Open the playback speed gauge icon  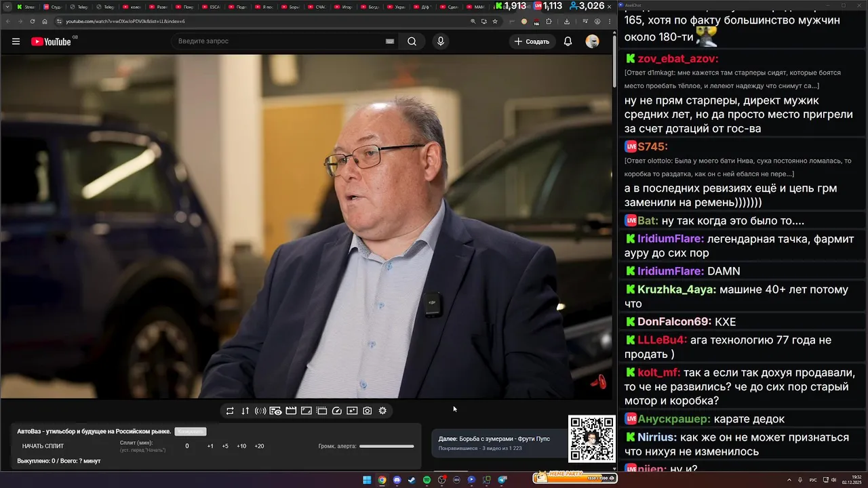[x=337, y=411]
